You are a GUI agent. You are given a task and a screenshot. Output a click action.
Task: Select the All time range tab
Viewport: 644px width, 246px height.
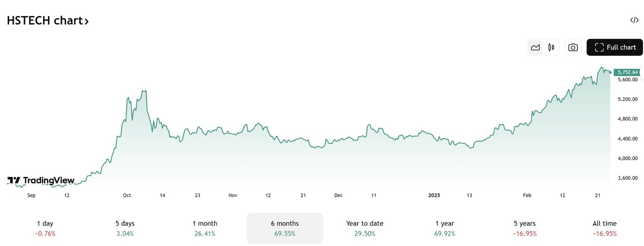604,228
